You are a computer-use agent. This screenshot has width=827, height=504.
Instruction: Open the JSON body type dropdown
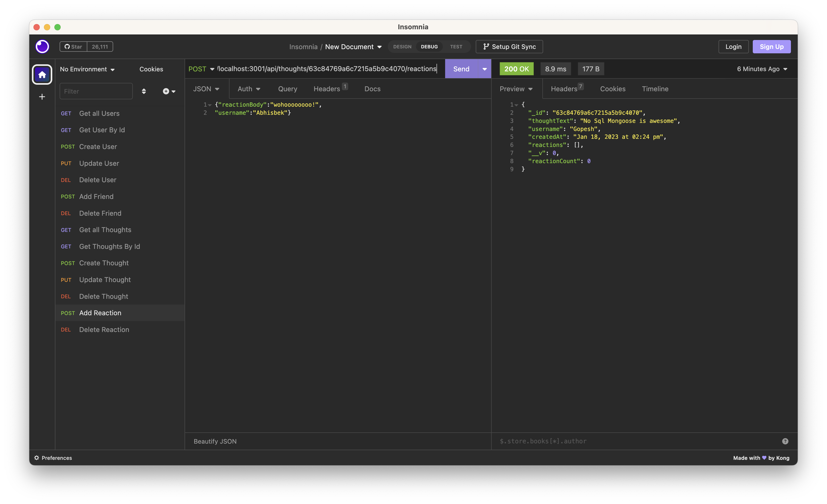[x=206, y=89]
